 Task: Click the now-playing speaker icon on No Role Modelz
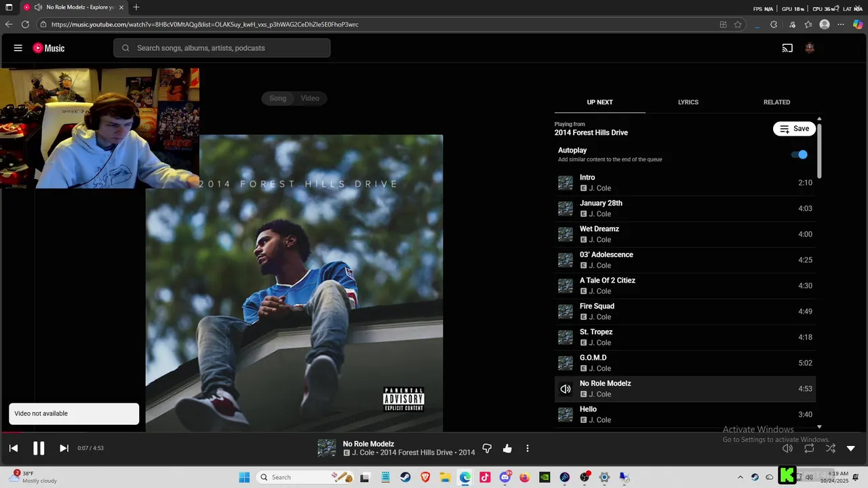click(566, 389)
